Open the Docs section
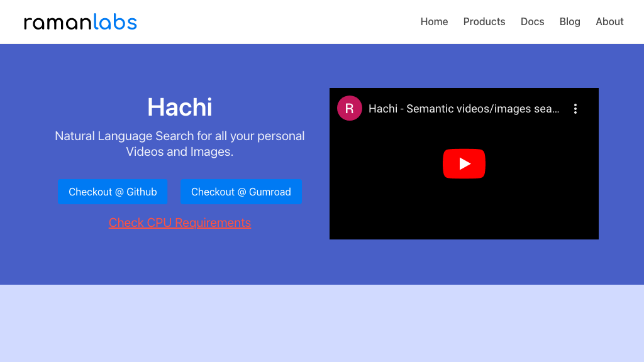The height and width of the screenshot is (362, 644). click(x=532, y=21)
